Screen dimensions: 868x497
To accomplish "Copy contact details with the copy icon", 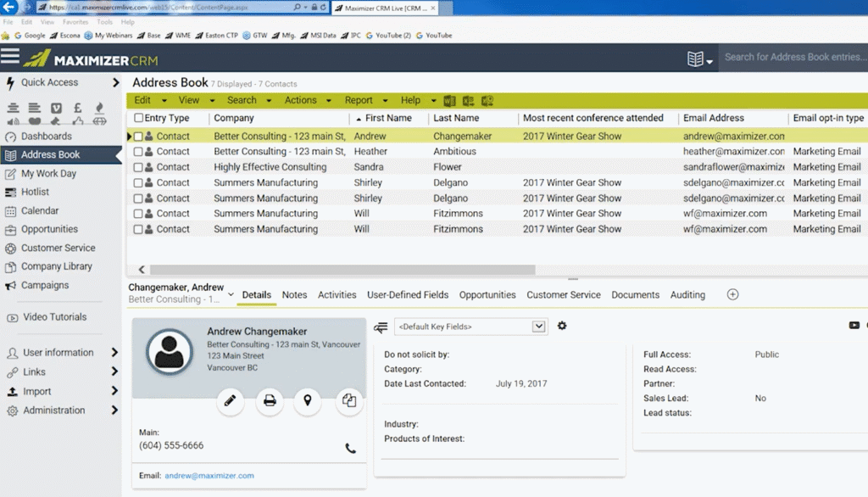I will tap(348, 400).
